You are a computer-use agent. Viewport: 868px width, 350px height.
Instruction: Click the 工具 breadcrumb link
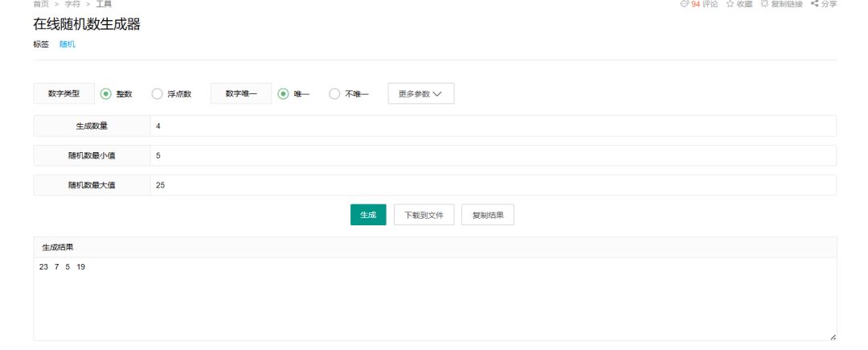[104, 4]
